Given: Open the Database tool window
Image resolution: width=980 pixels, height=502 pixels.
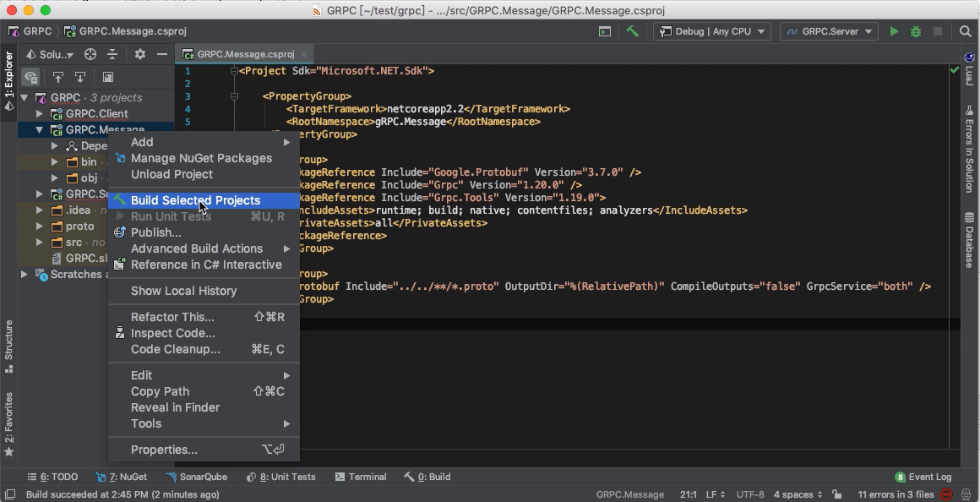Looking at the screenshot, I should click(x=969, y=240).
